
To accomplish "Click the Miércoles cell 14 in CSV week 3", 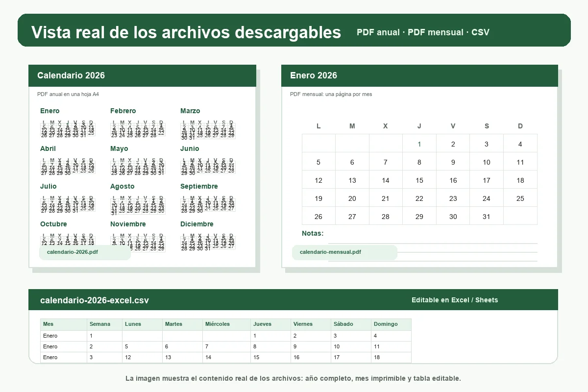I will [x=226, y=357].
